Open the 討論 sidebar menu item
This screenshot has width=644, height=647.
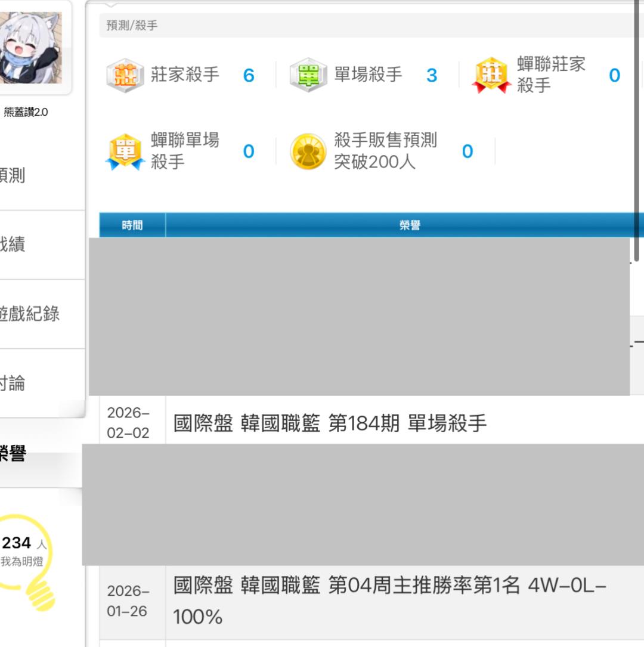[13, 383]
